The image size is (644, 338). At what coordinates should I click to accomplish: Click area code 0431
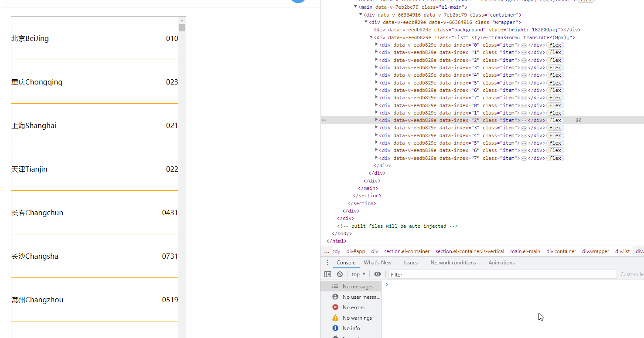pyautogui.click(x=170, y=213)
